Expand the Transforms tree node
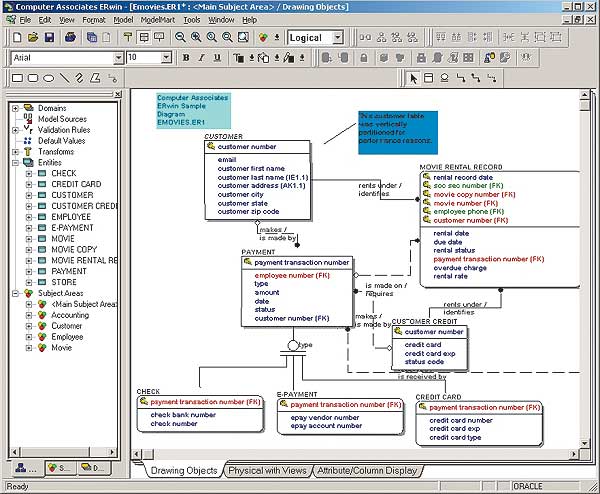Screen dimensions: 600x494 point(15,152)
